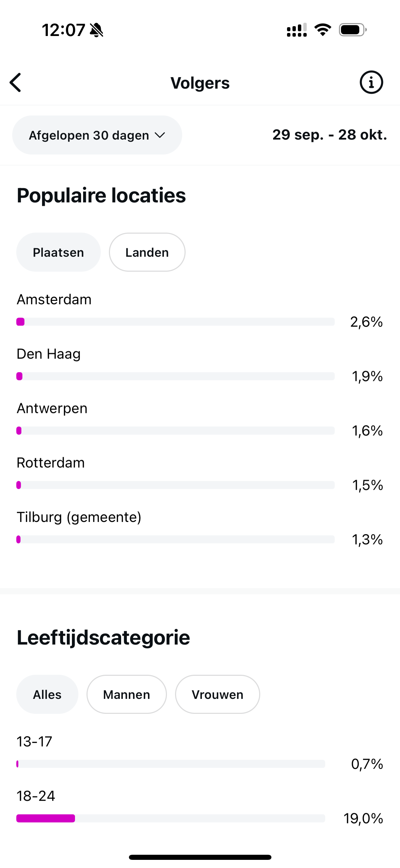This screenshot has width=400, height=868.
Task: Select the Alles age filter
Action: [x=47, y=694]
